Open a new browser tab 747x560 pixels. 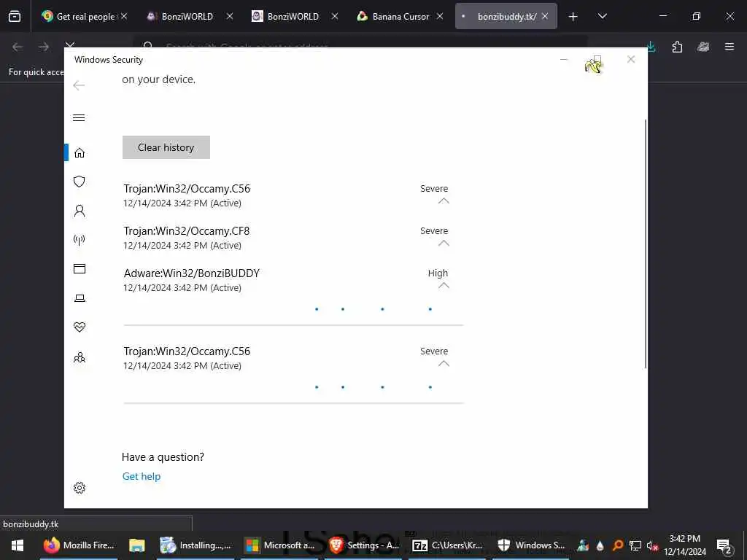573,17
